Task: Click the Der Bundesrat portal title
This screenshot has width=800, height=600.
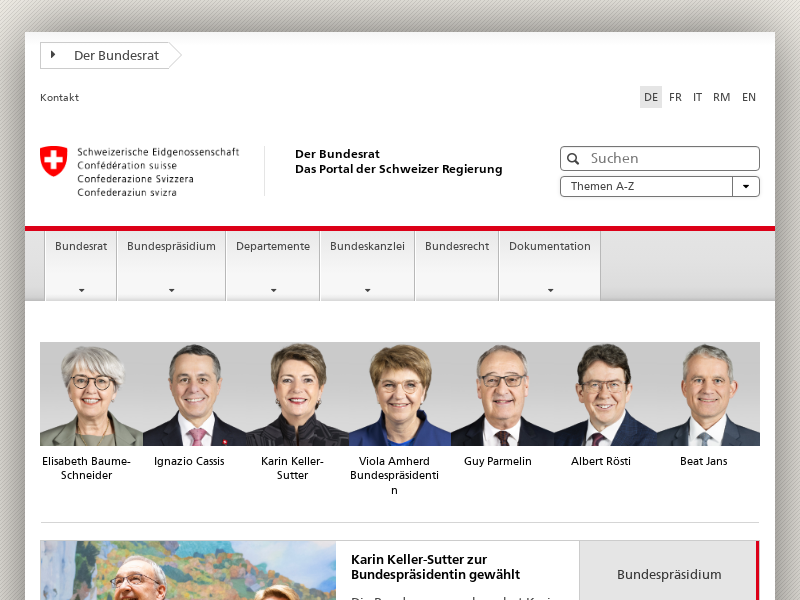Action: tap(398, 161)
